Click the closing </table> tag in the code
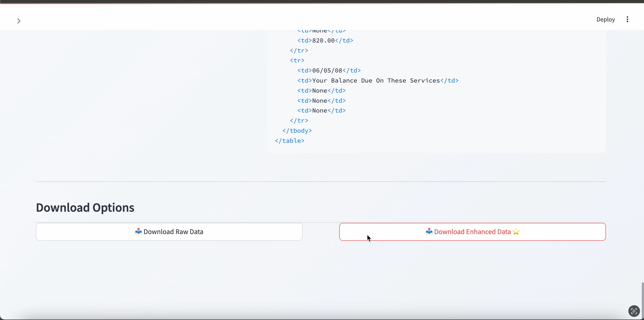The image size is (644, 320). click(290, 141)
